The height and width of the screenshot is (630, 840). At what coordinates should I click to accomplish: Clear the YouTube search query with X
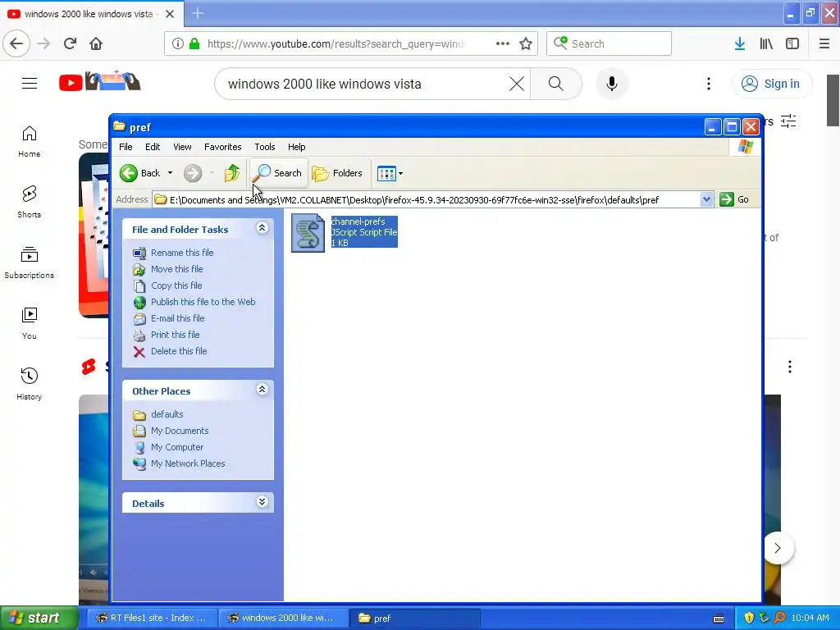517,84
